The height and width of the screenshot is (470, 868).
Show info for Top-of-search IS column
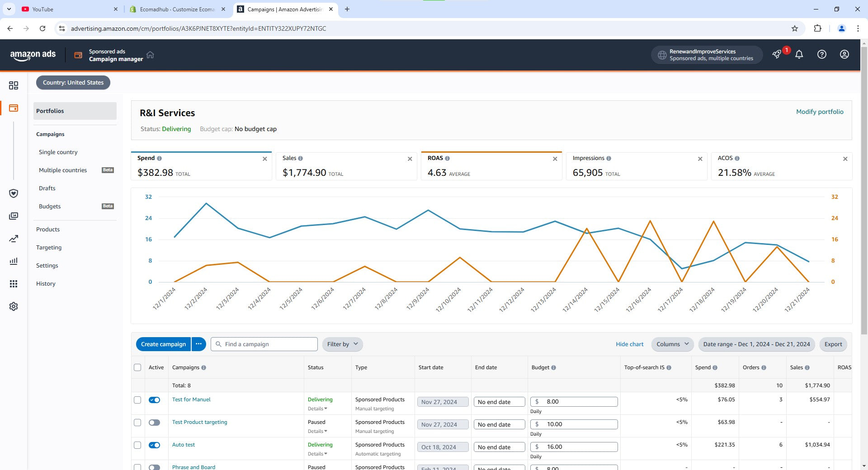669,368
